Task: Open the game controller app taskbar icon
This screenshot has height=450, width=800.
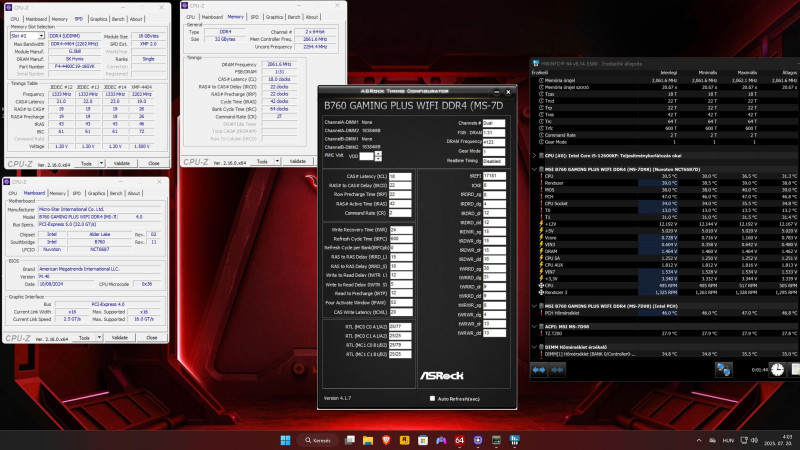Action: point(441,440)
